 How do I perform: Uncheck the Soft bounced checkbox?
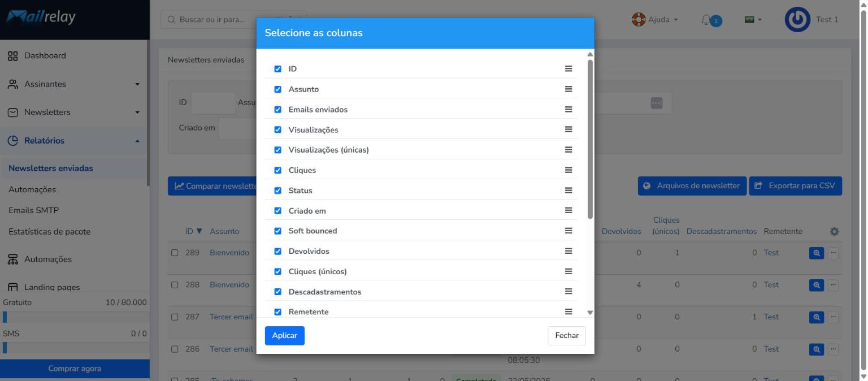[x=277, y=231]
